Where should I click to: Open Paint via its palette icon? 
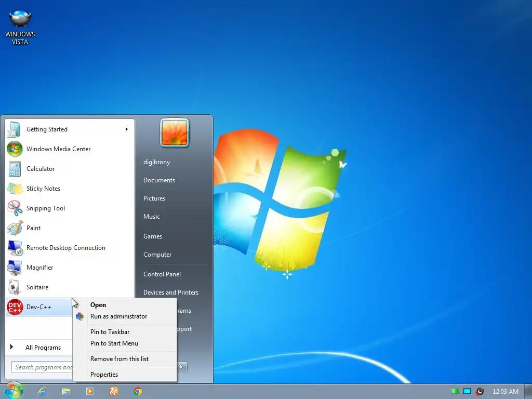(15, 228)
